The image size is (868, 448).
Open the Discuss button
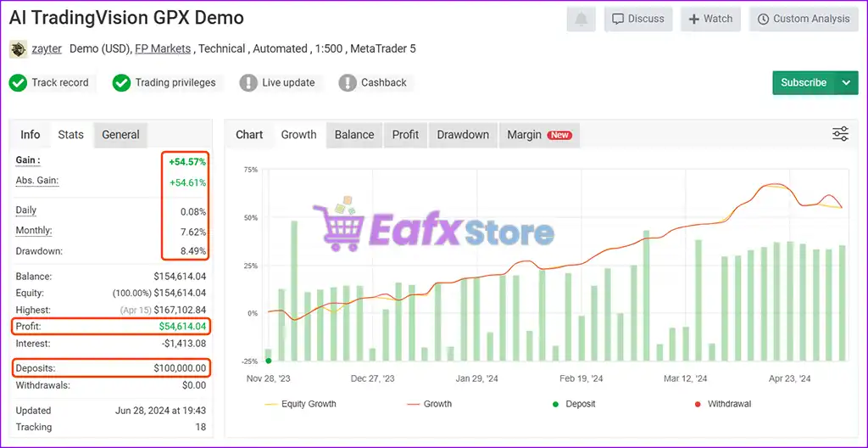pyautogui.click(x=637, y=19)
